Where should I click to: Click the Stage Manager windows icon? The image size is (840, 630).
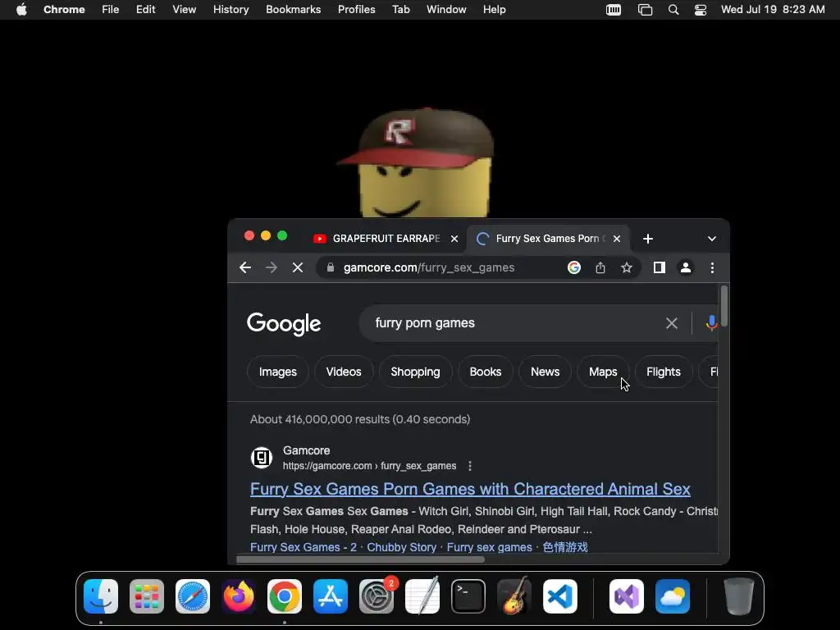645,10
